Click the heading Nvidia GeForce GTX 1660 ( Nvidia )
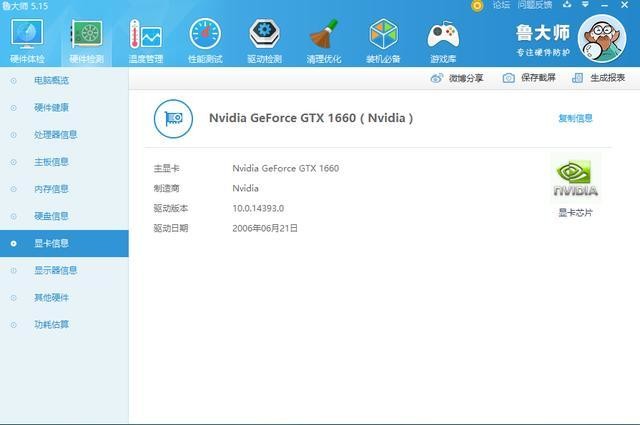The height and width of the screenshot is (425, 640). 311,118
